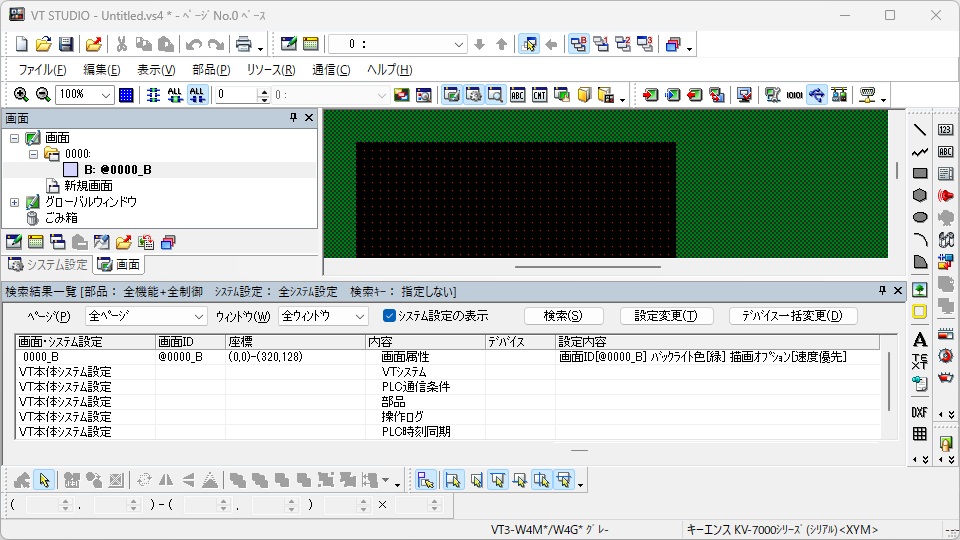Select the ellipse drawing tool

tap(920, 217)
